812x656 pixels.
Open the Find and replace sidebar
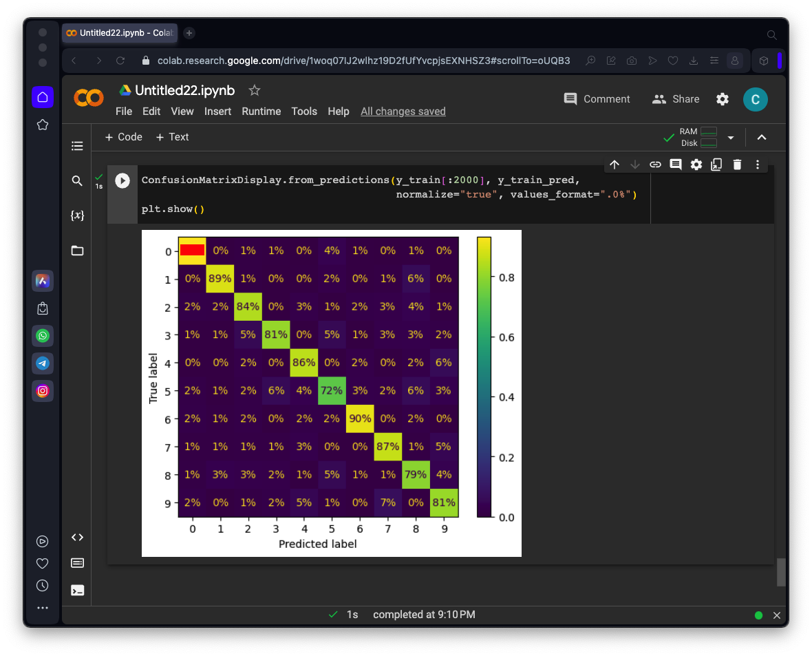click(x=77, y=181)
